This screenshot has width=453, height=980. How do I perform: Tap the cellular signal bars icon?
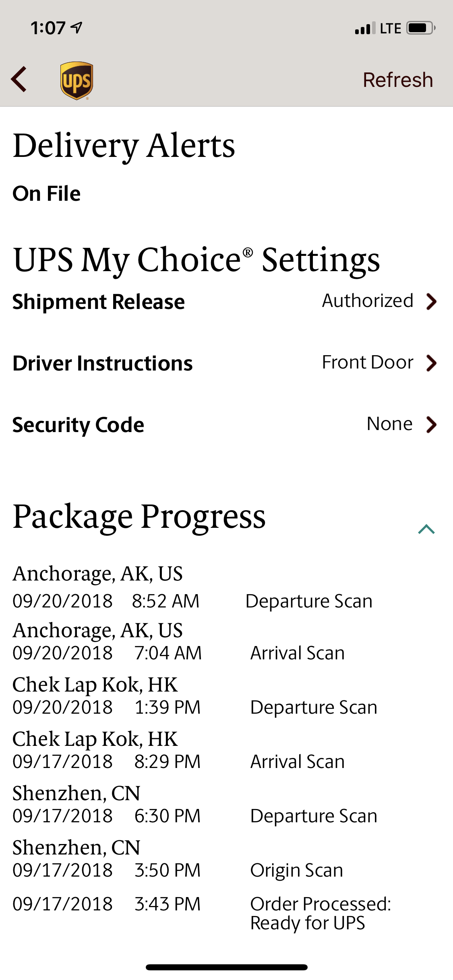click(365, 29)
